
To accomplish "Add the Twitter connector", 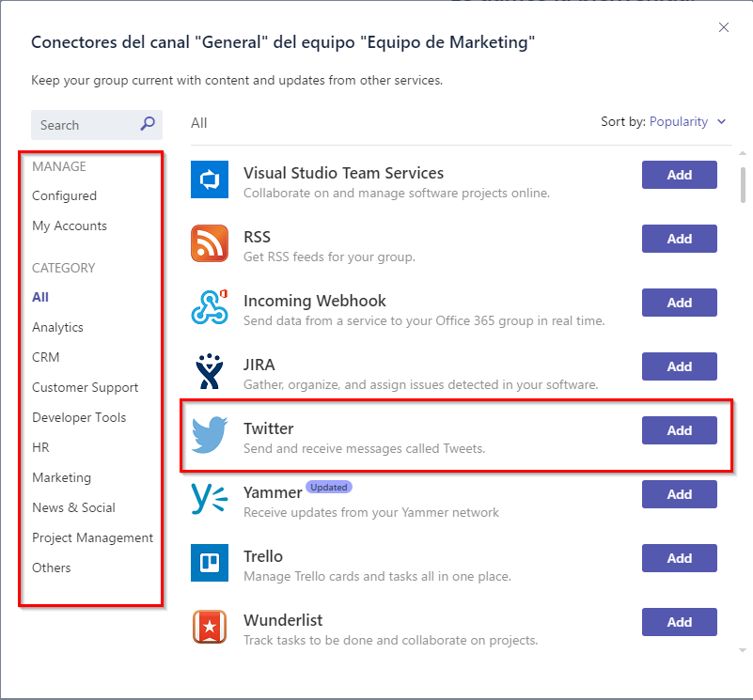I will point(679,430).
